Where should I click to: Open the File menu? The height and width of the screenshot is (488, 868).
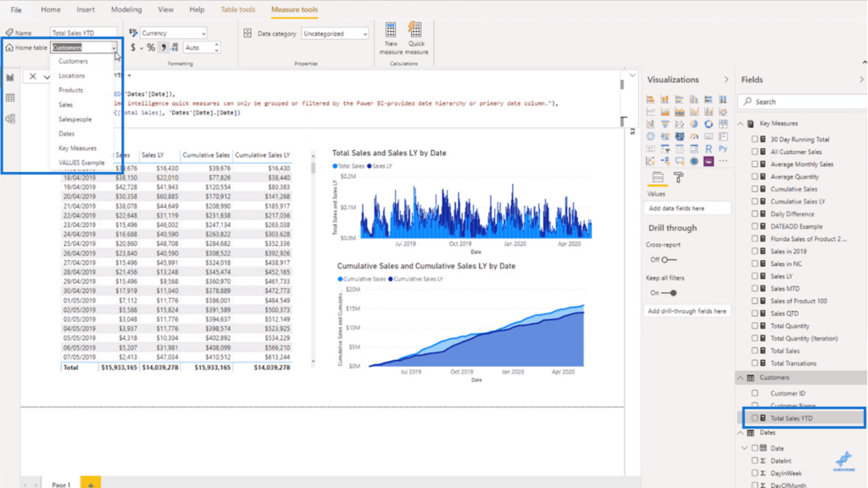coord(16,9)
